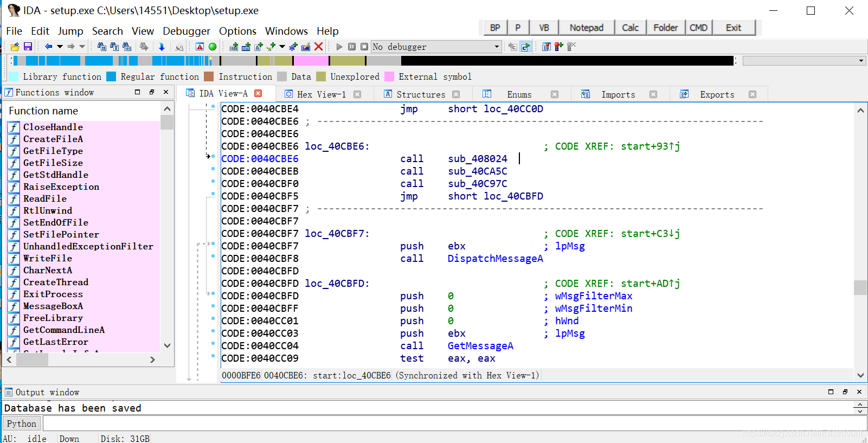Save database with the floppy disk icon

pos(28,47)
